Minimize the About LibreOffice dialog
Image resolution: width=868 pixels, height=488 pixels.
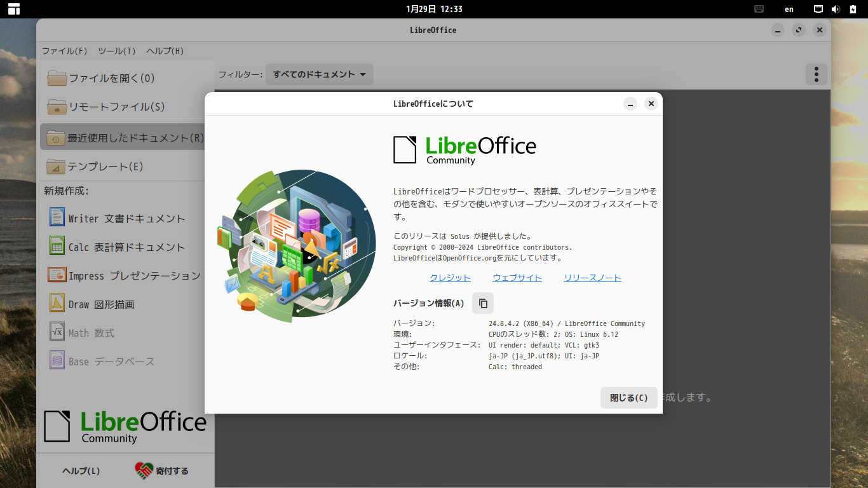(630, 104)
